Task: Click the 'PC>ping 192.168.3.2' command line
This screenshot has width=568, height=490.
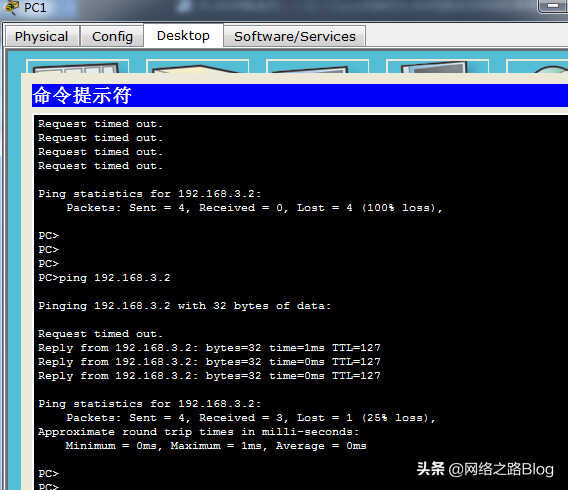Action: [x=104, y=278]
